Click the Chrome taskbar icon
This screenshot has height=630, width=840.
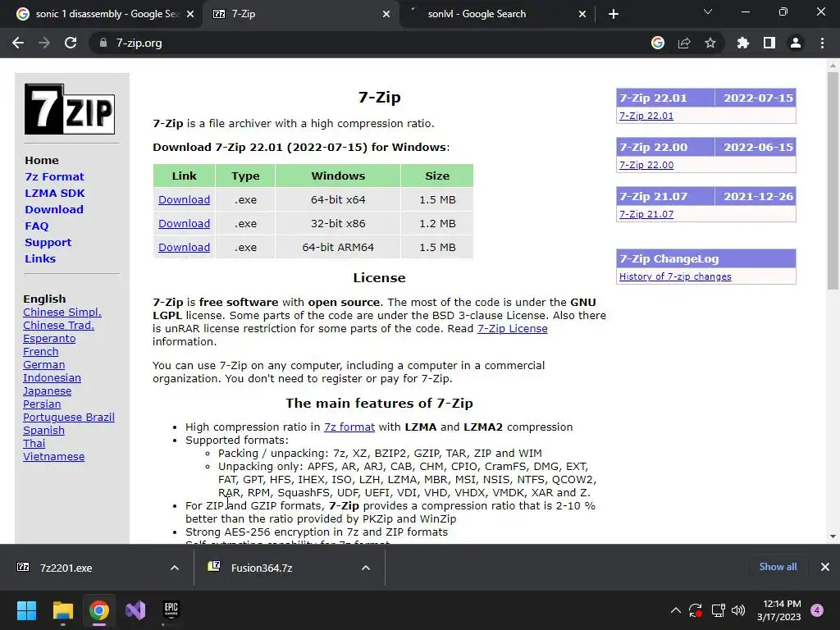pyautogui.click(x=99, y=610)
